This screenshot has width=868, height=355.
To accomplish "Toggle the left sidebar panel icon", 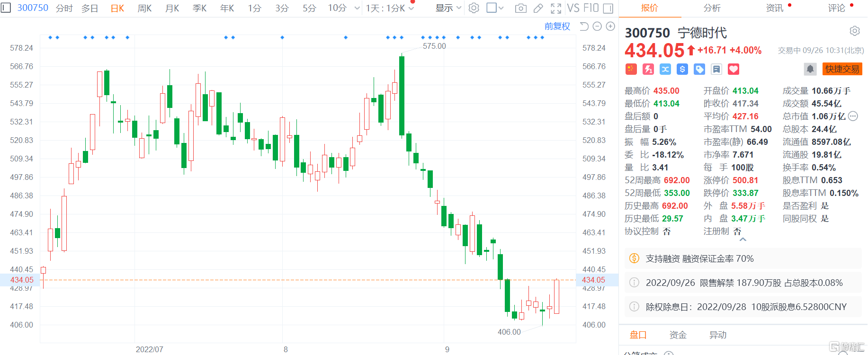I will 6,8.
